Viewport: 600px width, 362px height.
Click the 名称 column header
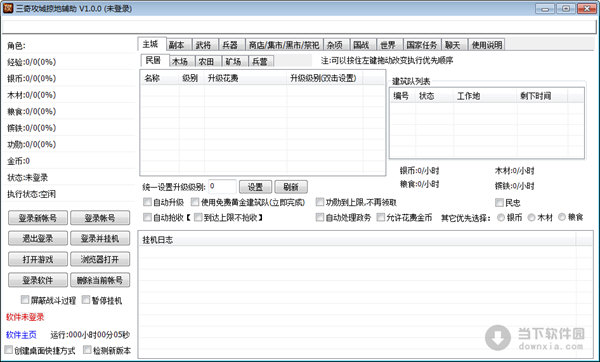click(x=160, y=78)
